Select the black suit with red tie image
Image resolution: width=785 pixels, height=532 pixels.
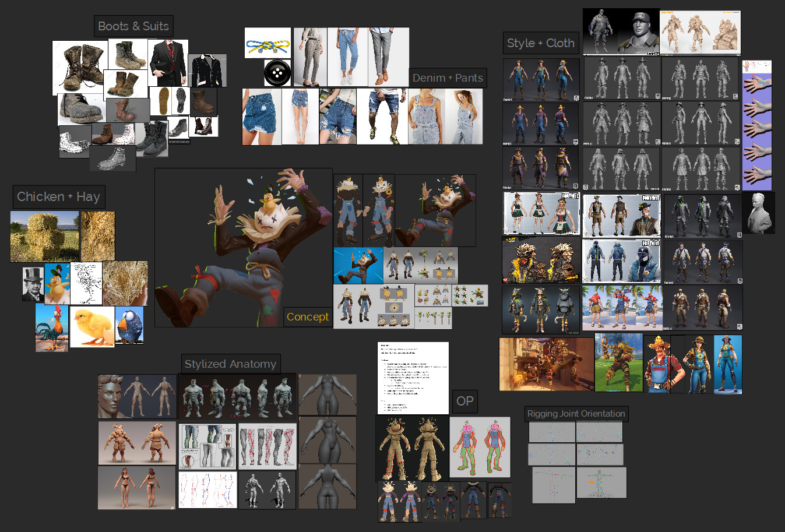(x=168, y=63)
